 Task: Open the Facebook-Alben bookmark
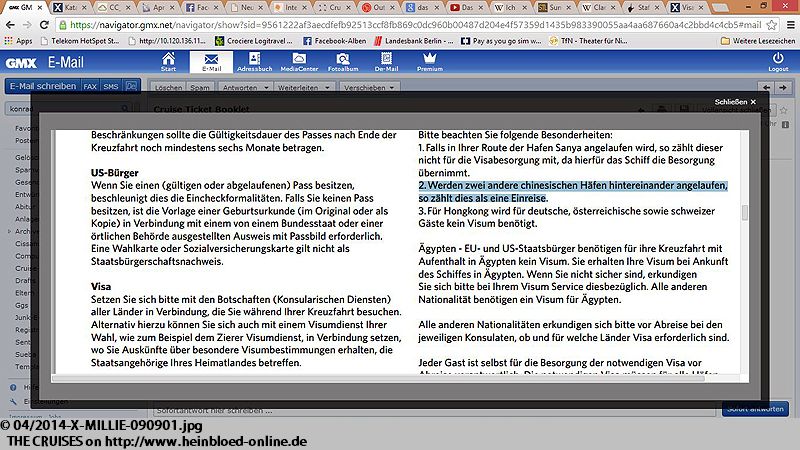(335, 41)
